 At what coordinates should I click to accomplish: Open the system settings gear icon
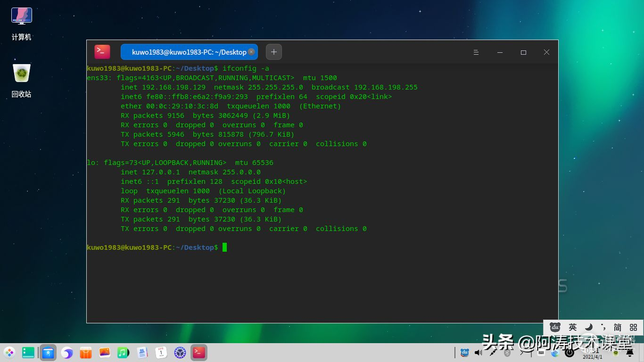[x=180, y=353]
